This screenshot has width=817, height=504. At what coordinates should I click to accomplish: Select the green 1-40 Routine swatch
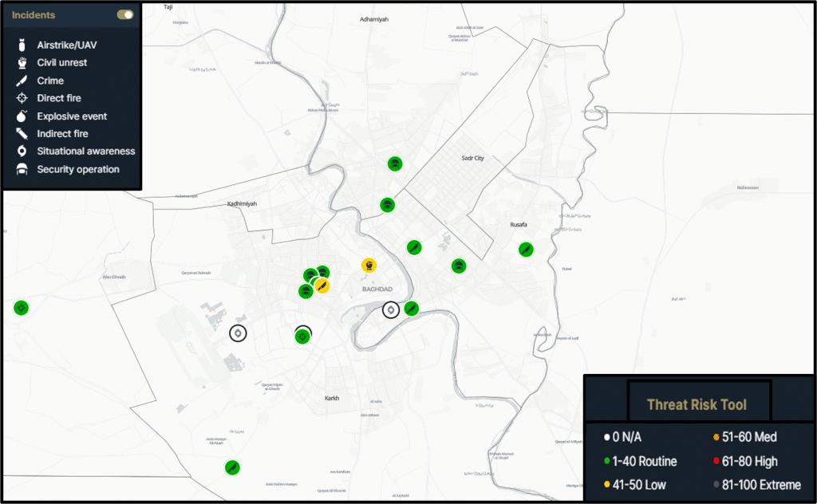tap(608, 461)
